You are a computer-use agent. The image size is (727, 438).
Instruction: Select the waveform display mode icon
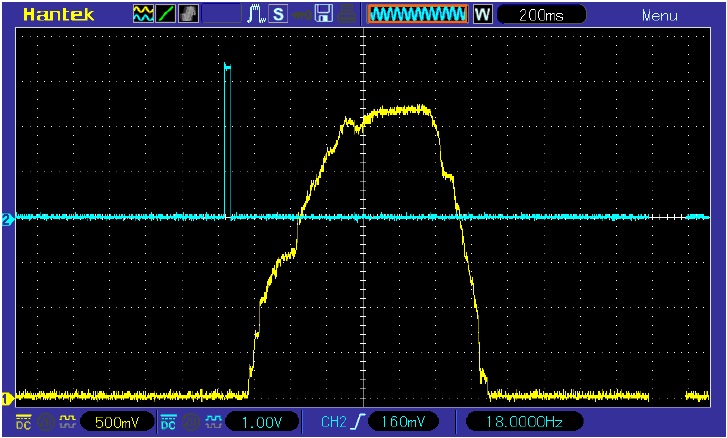(x=143, y=15)
